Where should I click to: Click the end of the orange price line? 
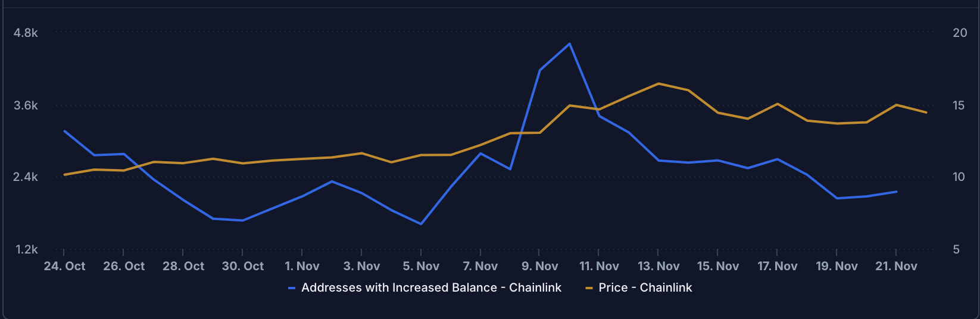[x=926, y=112]
